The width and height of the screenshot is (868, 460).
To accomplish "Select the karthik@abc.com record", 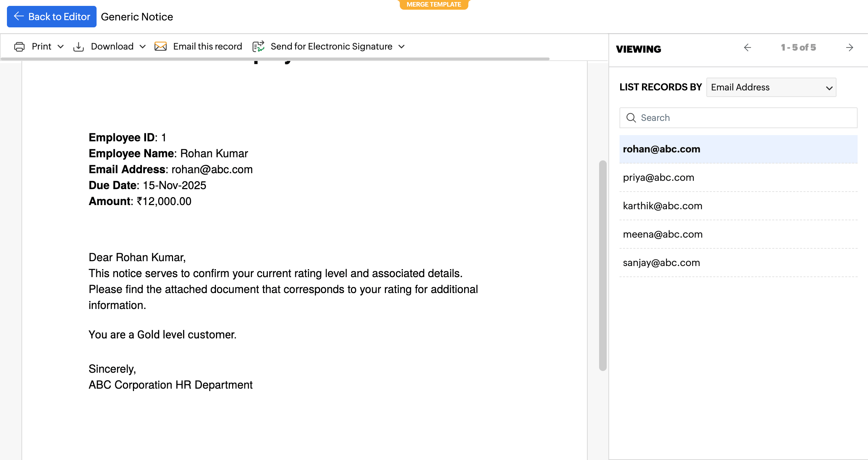I will coord(662,206).
